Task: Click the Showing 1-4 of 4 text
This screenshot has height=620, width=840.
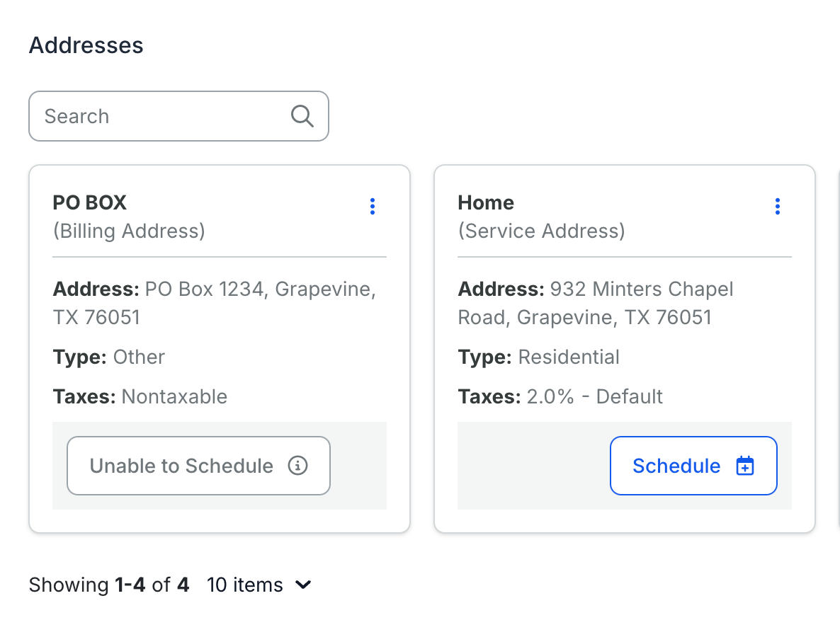Action: [x=109, y=585]
